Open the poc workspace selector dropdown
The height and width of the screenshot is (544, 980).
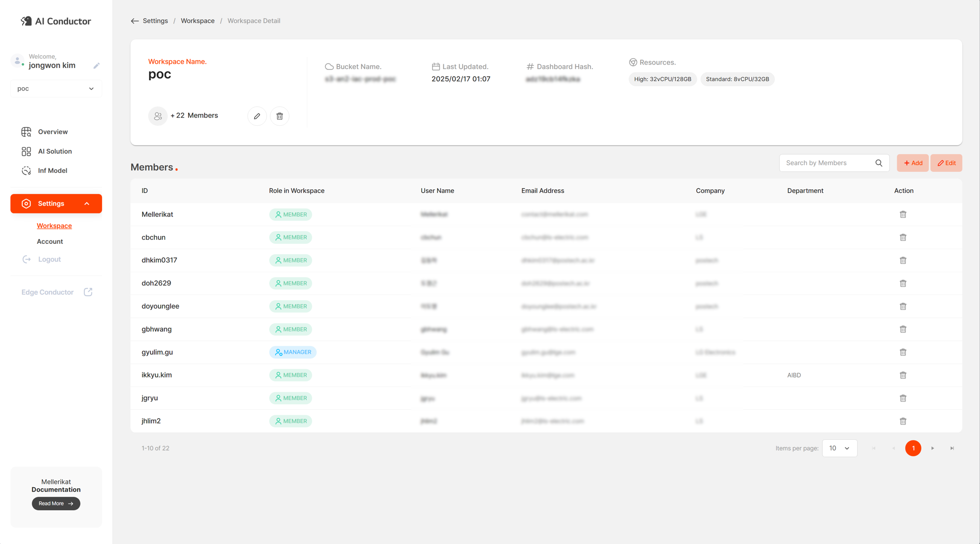pos(56,89)
